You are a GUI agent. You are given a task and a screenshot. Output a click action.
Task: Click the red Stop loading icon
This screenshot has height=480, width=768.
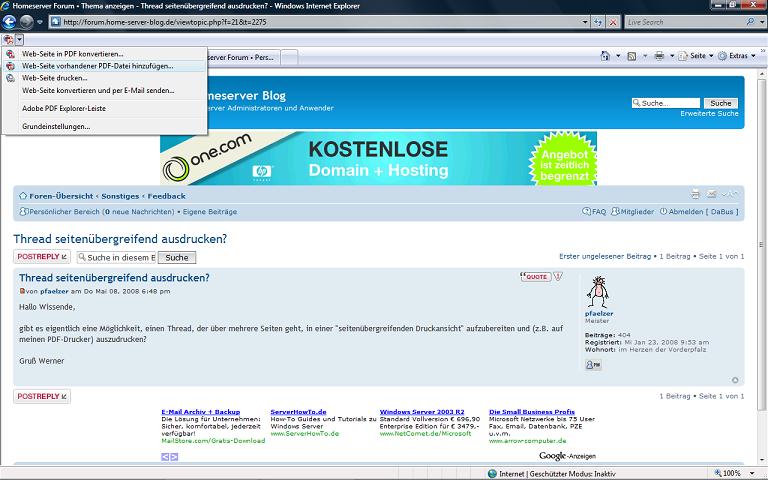pos(613,22)
